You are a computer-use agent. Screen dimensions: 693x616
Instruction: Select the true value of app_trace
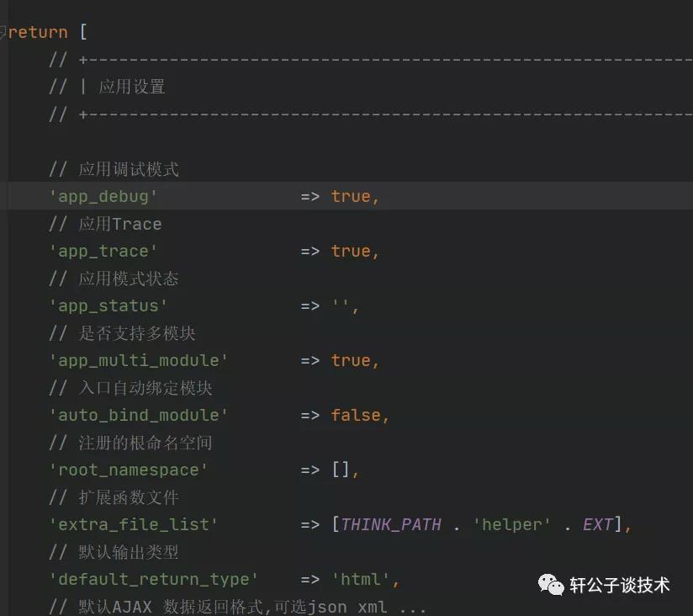(x=351, y=251)
